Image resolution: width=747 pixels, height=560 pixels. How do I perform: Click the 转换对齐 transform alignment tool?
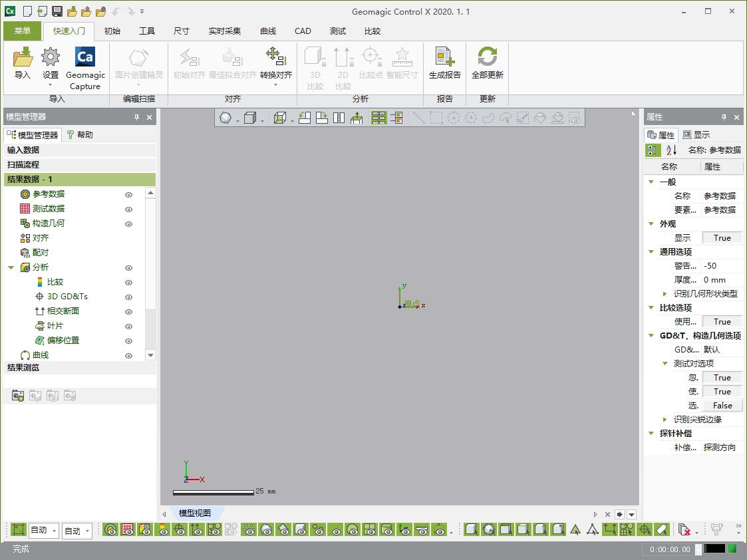(x=276, y=57)
